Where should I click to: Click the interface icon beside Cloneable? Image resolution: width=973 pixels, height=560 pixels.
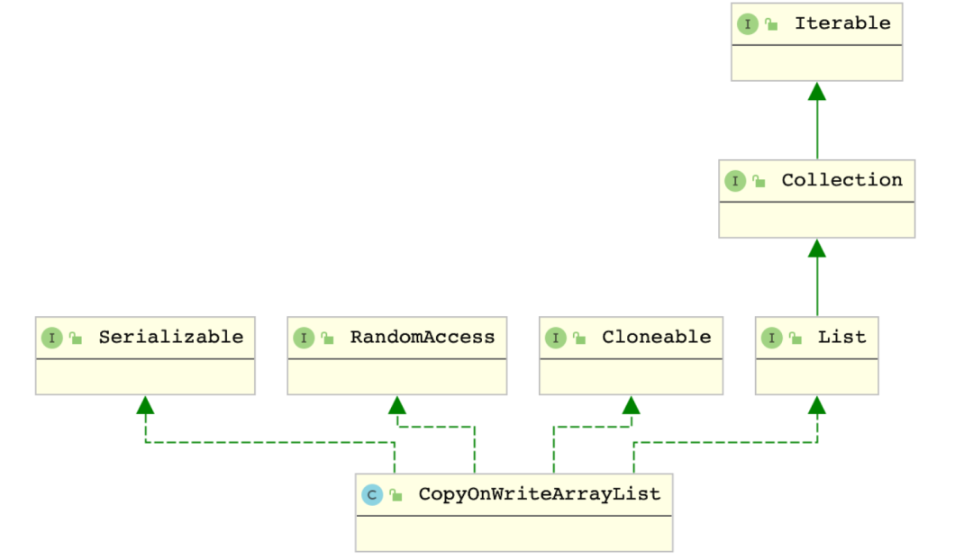556,338
